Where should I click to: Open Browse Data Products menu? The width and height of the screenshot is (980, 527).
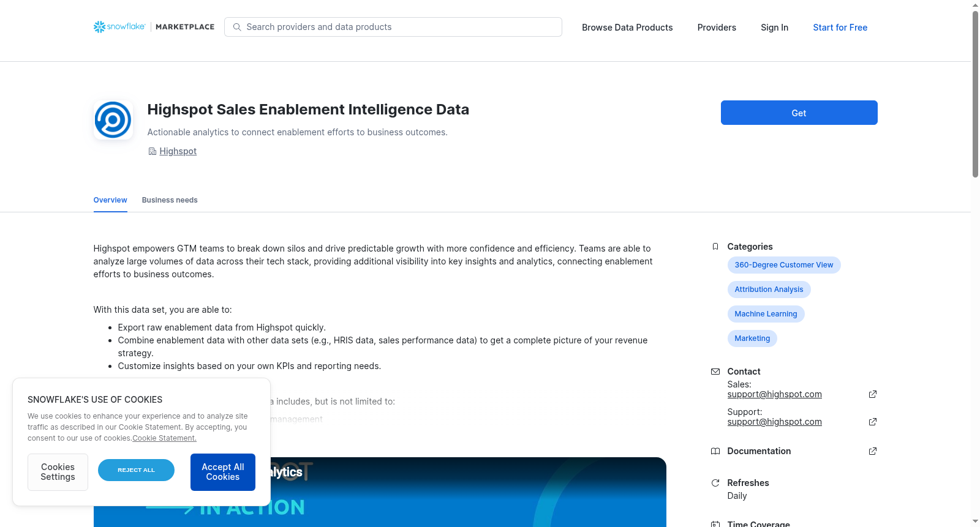(627, 28)
